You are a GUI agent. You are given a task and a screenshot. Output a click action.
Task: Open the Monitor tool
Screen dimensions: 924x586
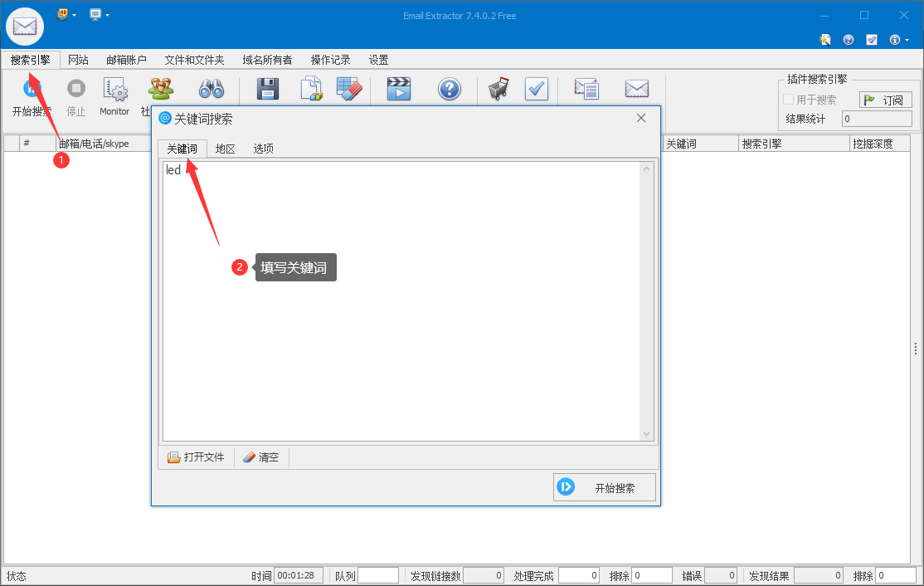(x=114, y=97)
